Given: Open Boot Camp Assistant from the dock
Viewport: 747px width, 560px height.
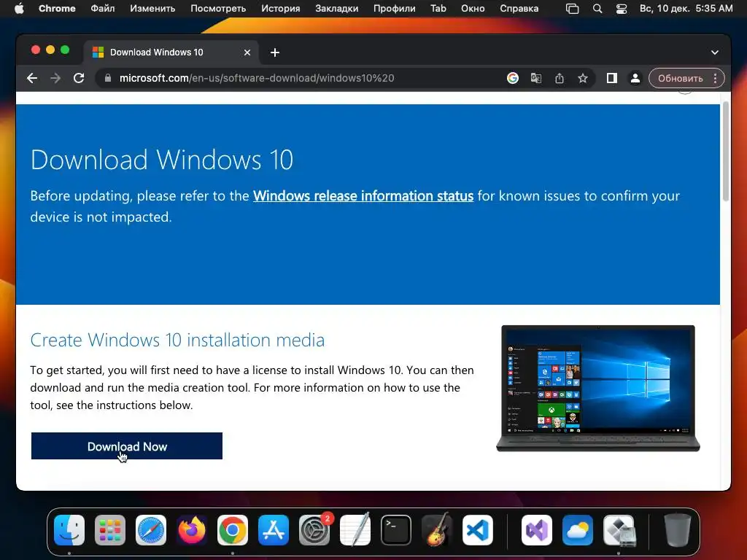Looking at the screenshot, I should coord(619,530).
